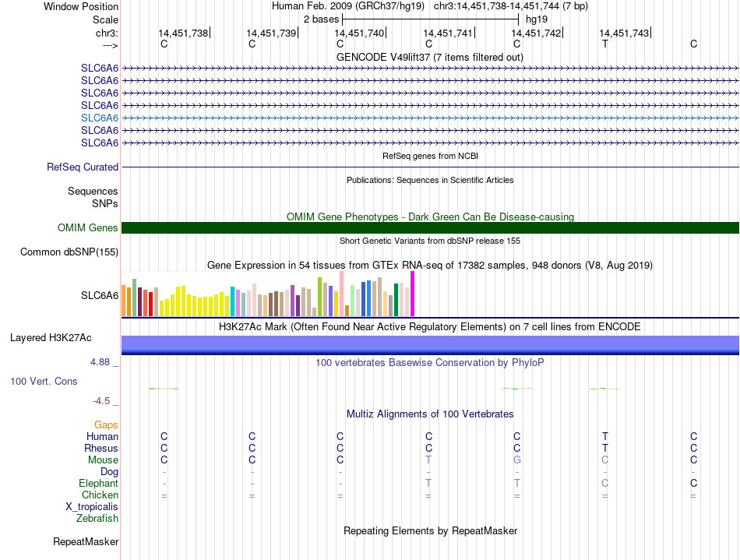Select the Rhesus species row label
This screenshot has height=560, width=740.
(101, 448)
